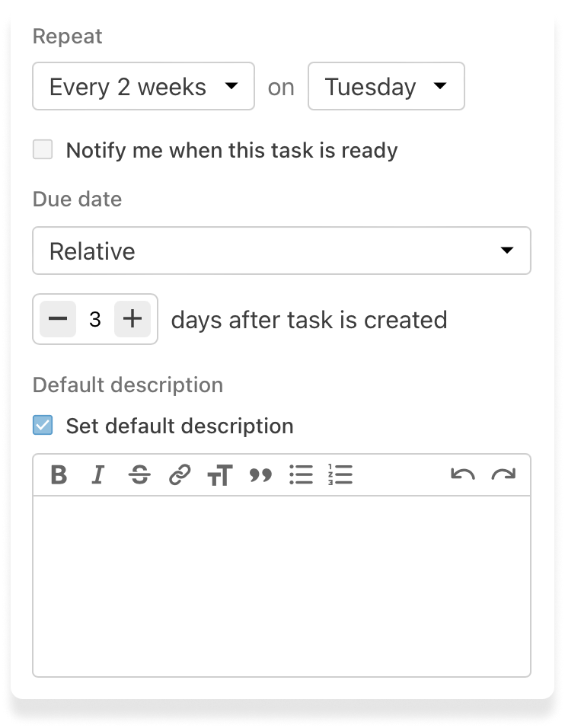Create a numbered list
Screen dimensions: 565x728
pos(340,475)
